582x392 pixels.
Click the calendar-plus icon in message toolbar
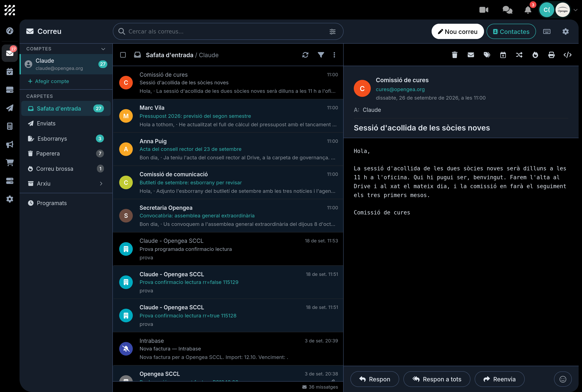(503, 55)
